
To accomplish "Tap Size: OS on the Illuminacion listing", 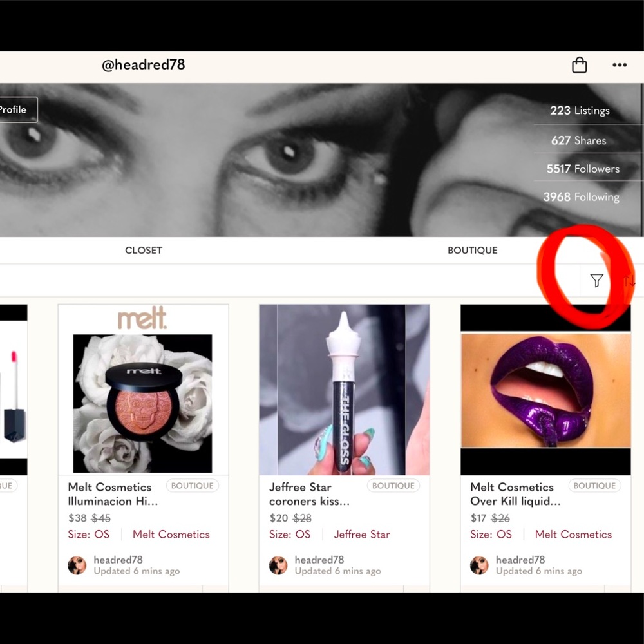I will click(x=89, y=535).
